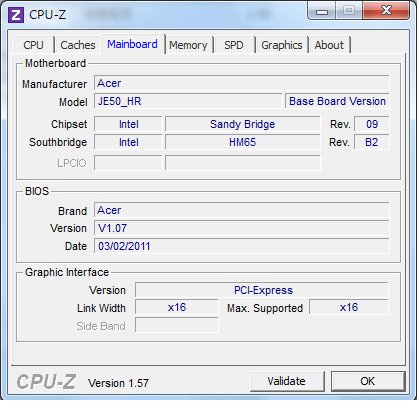Click the Version 1.57 footer text
Screen dimensions: 419x402
[x=118, y=383]
